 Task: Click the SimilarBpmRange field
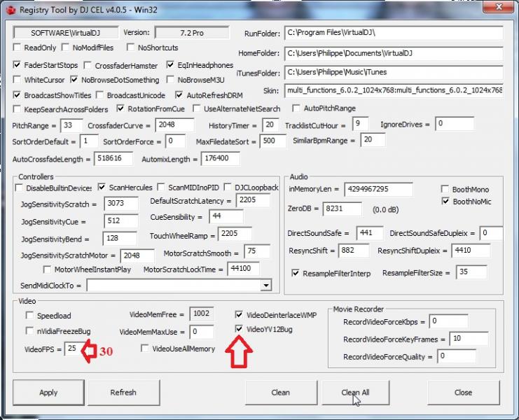[373, 140]
